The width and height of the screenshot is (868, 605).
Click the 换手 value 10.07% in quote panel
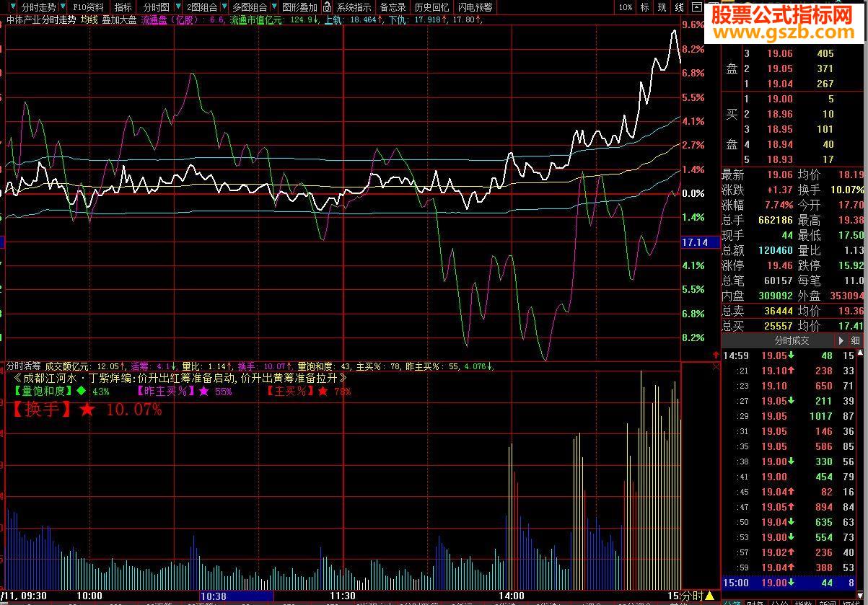846,190
